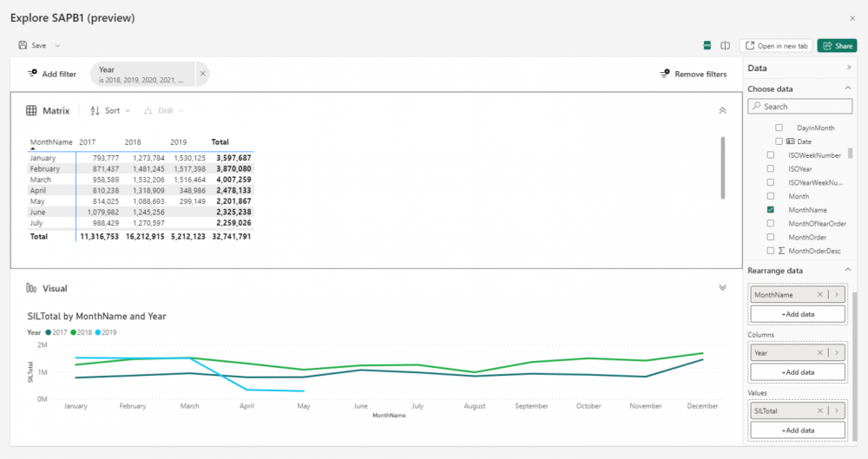Click Add filter button
The height and width of the screenshot is (459, 868).
coord(52,74)
